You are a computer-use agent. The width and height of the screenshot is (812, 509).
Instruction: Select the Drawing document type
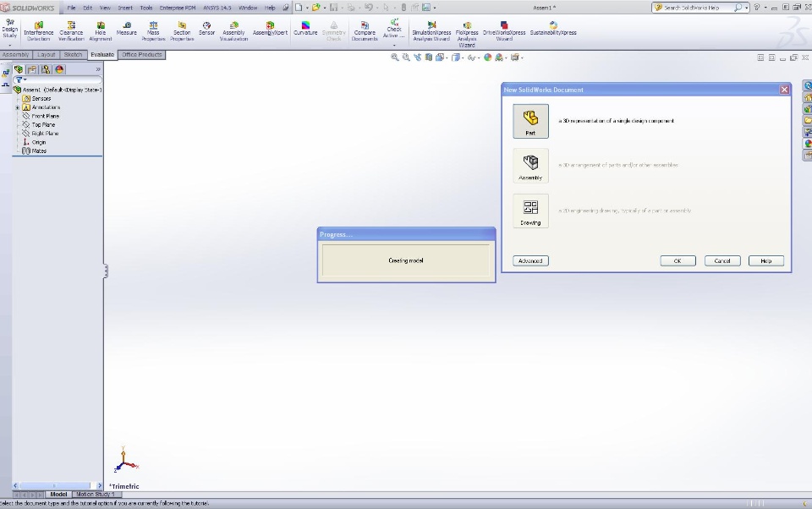pos(530,211)
